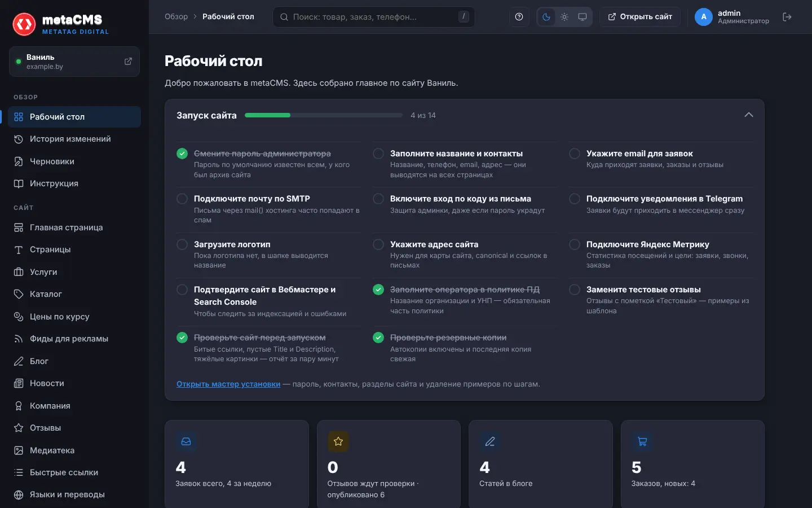Open the help question-mark icon

(x=519, y=17)
